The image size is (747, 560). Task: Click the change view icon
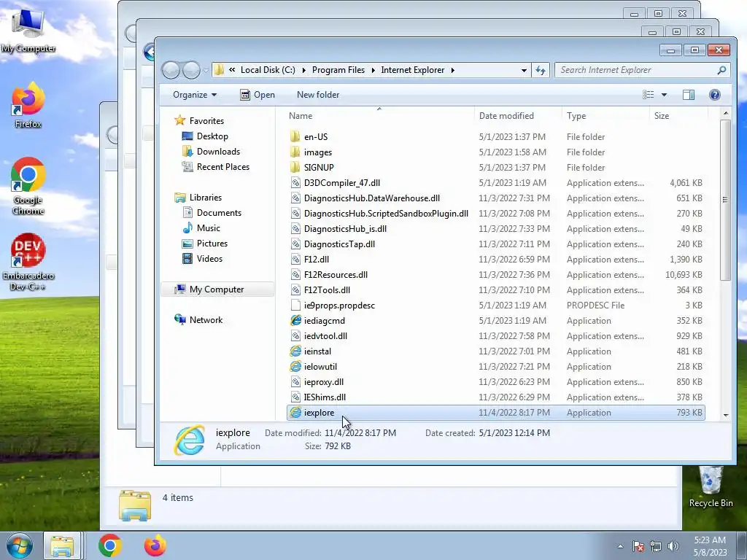point(648,95)
